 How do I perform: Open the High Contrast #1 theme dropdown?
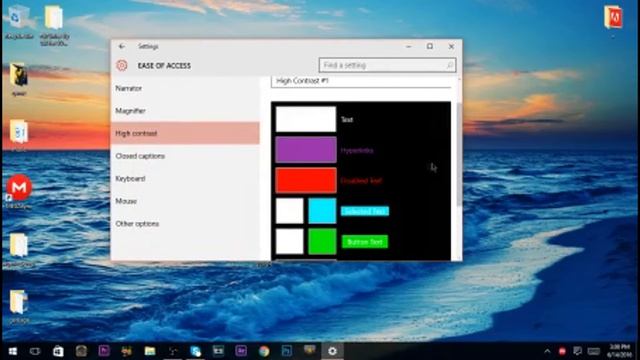click(361, 81)
